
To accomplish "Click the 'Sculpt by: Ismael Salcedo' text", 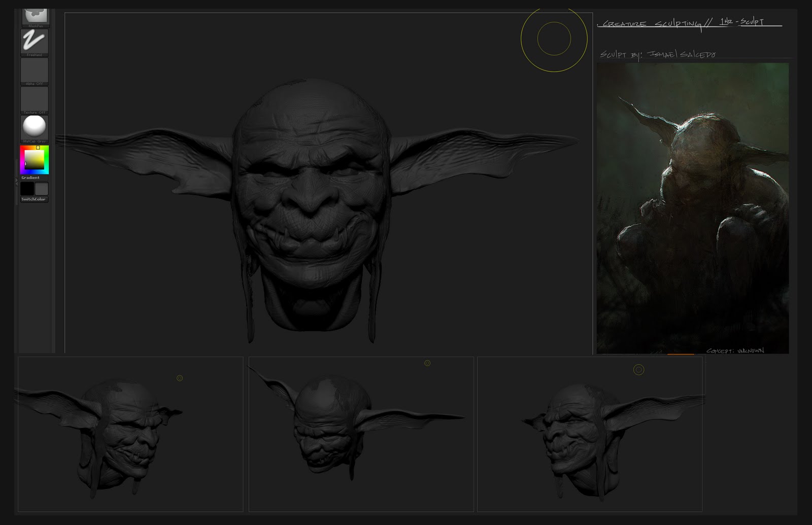I will (x=658, y=54).
